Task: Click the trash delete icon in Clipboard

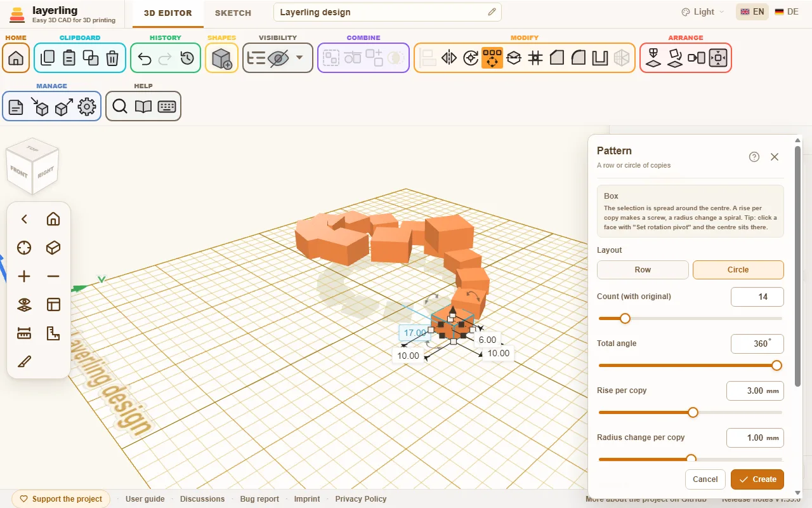Action: point(112,58)
